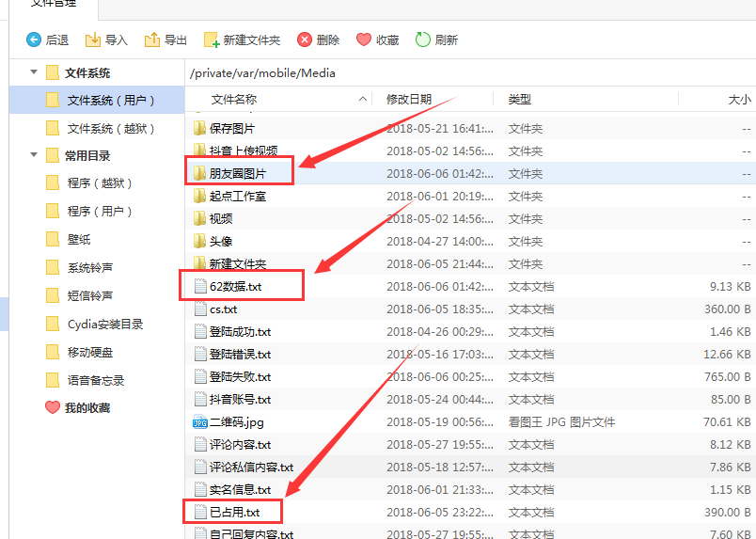Click the green Refresh icon
The image size is (756, 539).
click(x=423, y=40)
